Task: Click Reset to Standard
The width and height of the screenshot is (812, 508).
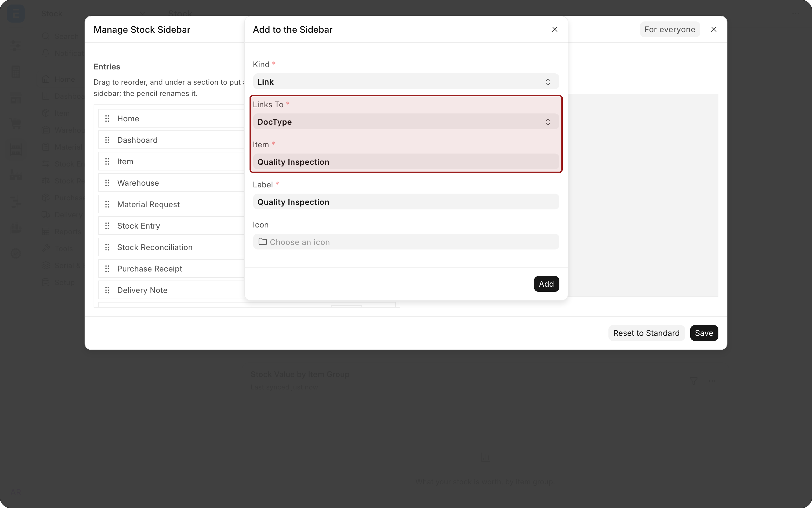Action: [646, 333]
